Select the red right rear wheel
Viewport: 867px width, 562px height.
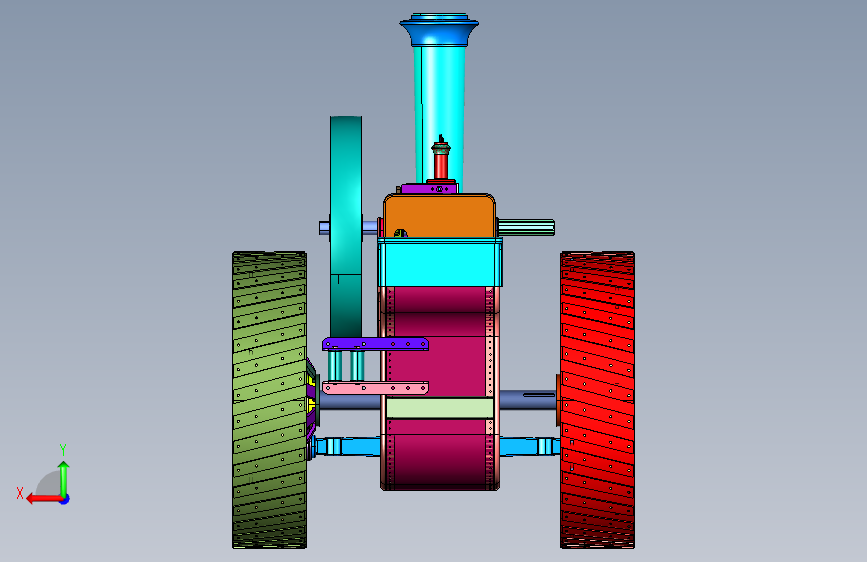[x=598, y=400]
